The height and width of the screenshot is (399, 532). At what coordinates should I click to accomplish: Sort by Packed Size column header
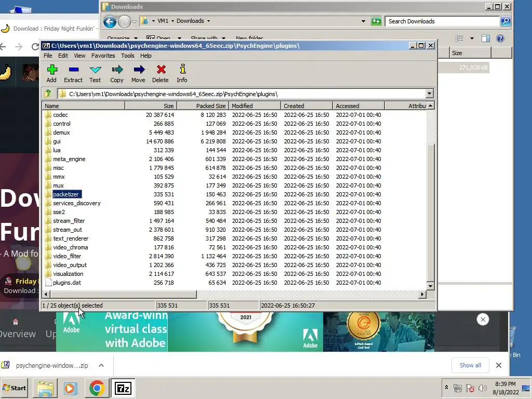tap(203, 106)
